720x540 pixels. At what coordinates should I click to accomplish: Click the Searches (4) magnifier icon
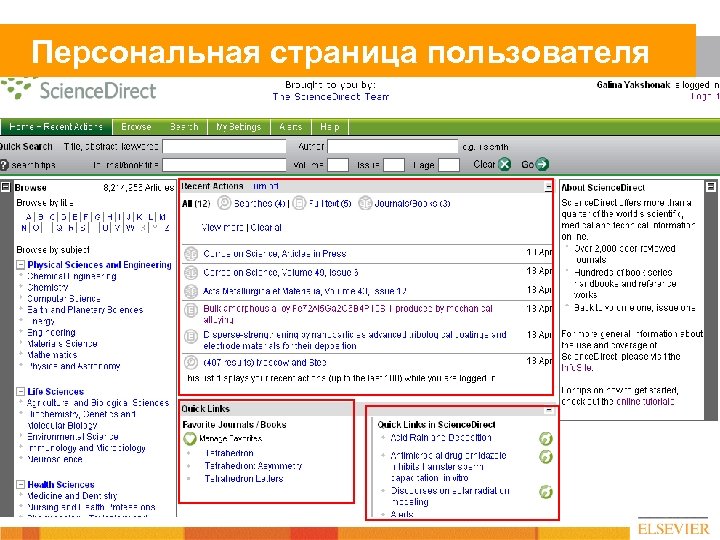224,203
